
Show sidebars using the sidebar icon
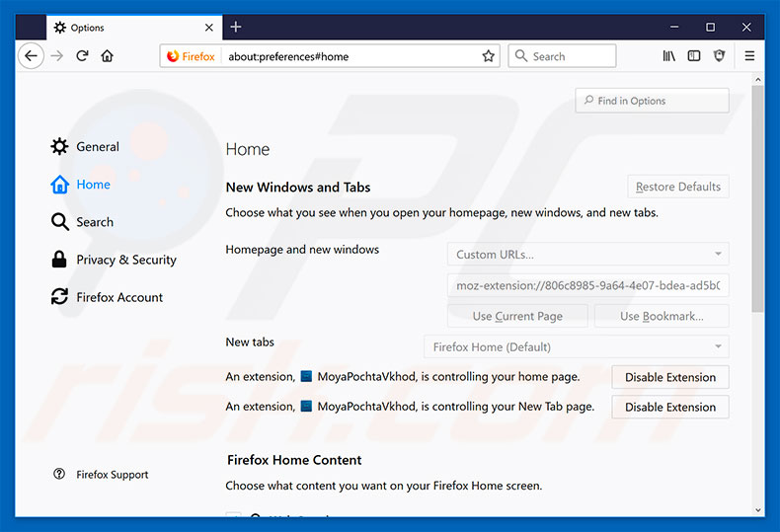point(694,56)
